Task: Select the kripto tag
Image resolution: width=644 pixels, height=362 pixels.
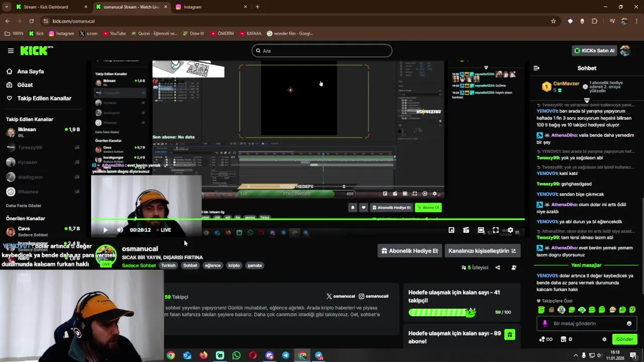Action: pyautogui.click(x=234, y=265)
